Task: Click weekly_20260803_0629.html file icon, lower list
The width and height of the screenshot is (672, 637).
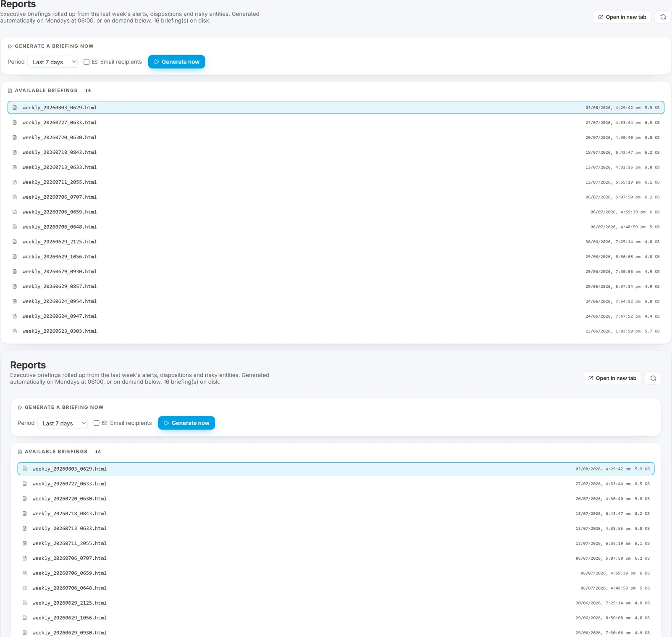Action: coord(25,469)
